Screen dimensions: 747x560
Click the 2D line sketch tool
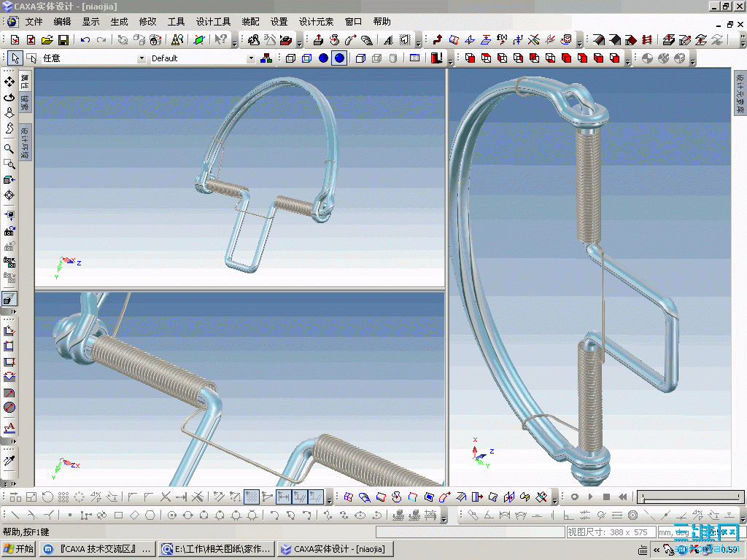[x=15, y=515]
